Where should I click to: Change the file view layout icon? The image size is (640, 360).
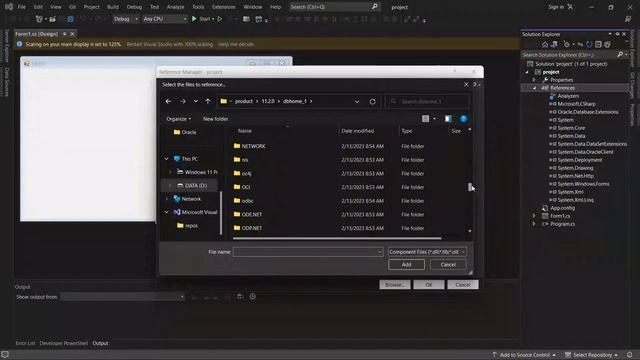coord(425,119)
